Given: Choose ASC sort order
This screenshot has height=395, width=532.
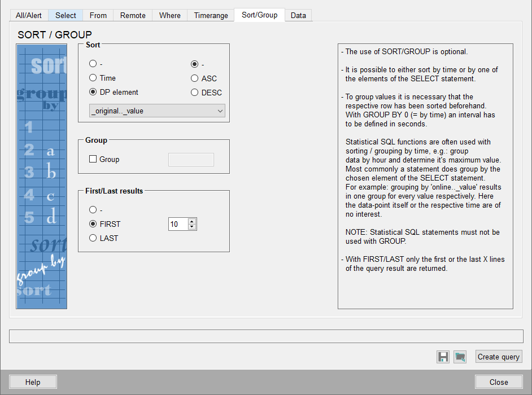Looking at the screenshot, I should [x=195, y=78].
